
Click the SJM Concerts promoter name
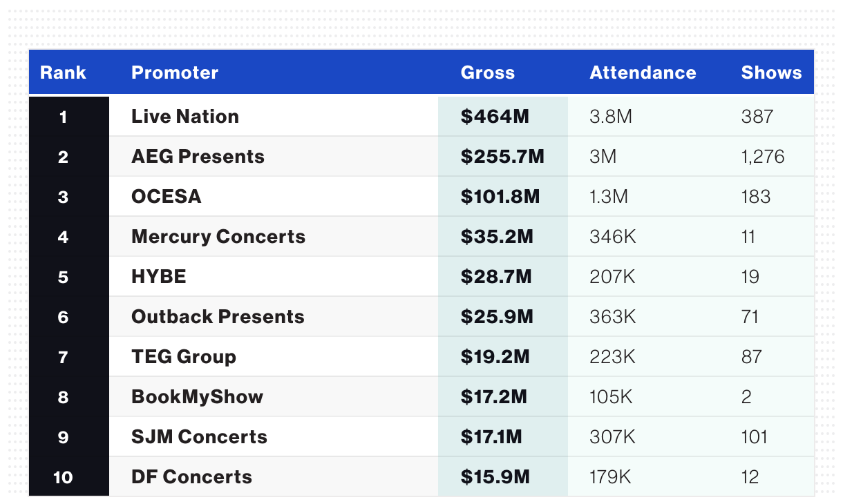tap(199, 436)
